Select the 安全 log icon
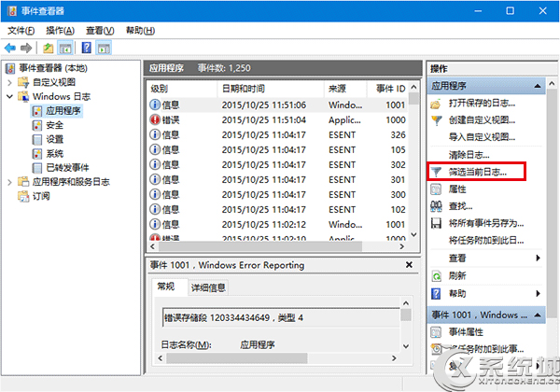The image size is (560, 392). [36, 125]
